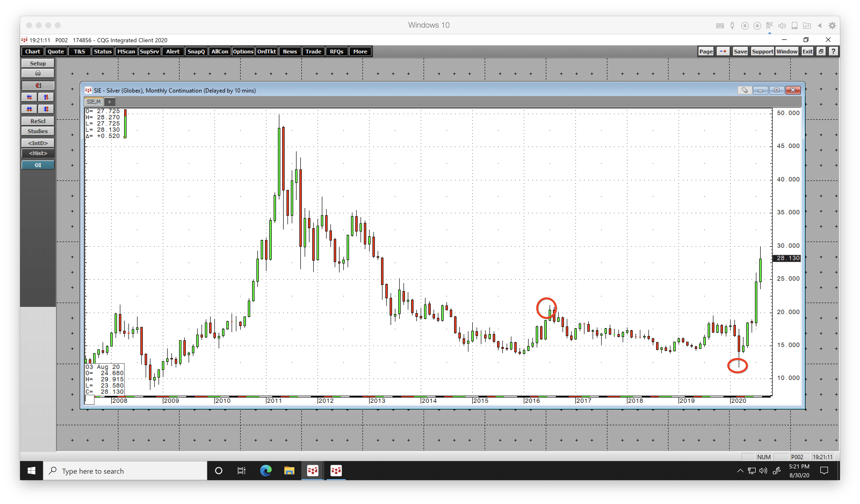The height and width of the screenshot is (504, 860).
Task: Click the Page button
Action: pyautogui.click(x=706, y=52)
